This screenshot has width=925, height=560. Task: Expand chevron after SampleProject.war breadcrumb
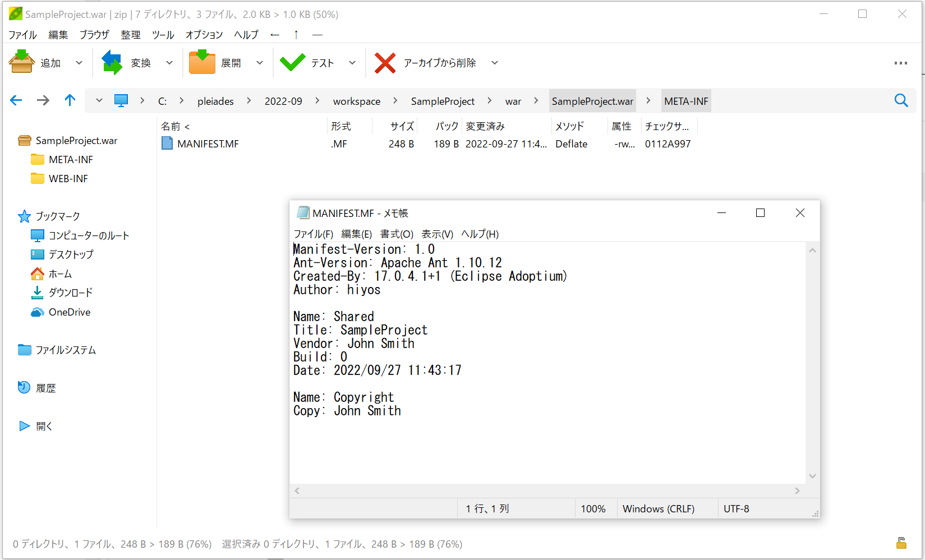point(648,100)
